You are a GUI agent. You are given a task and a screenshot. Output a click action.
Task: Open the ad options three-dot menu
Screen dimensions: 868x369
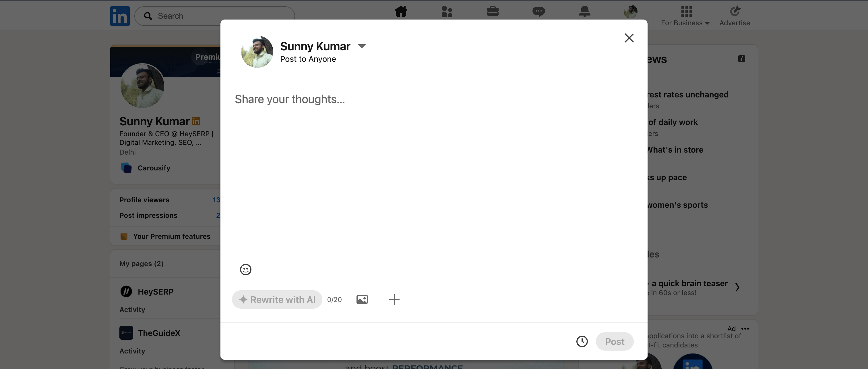coord(745,328)
